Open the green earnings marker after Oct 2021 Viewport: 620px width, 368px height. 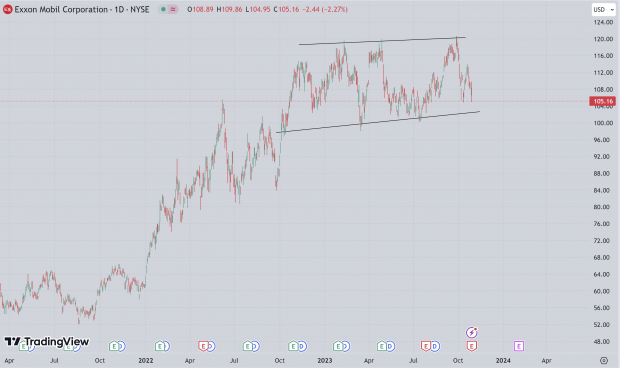[114, 347]
